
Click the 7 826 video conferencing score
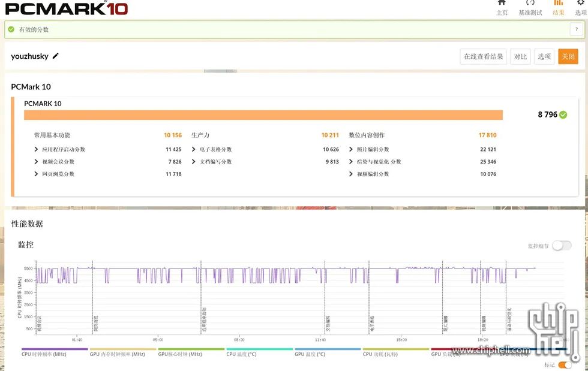pos(175,161)
